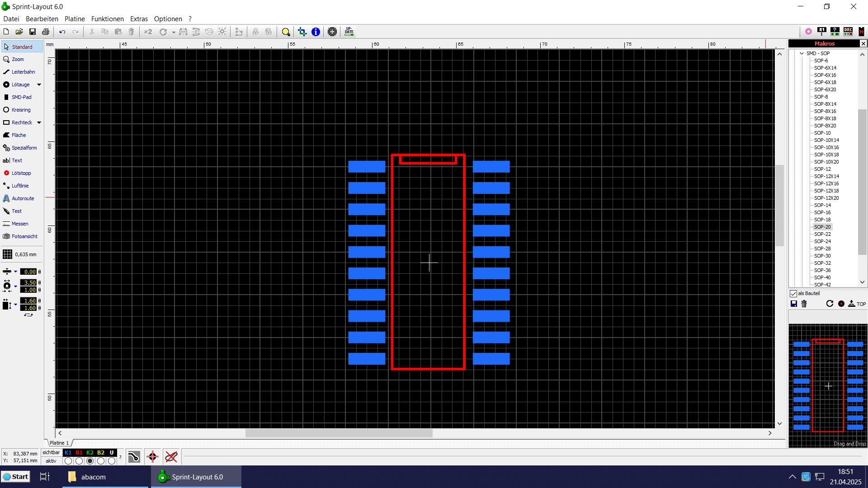Image resolution: width=868 pixels, height=488 pixels.
Task: Close the Makros panel
Action: tap(863, 43)
